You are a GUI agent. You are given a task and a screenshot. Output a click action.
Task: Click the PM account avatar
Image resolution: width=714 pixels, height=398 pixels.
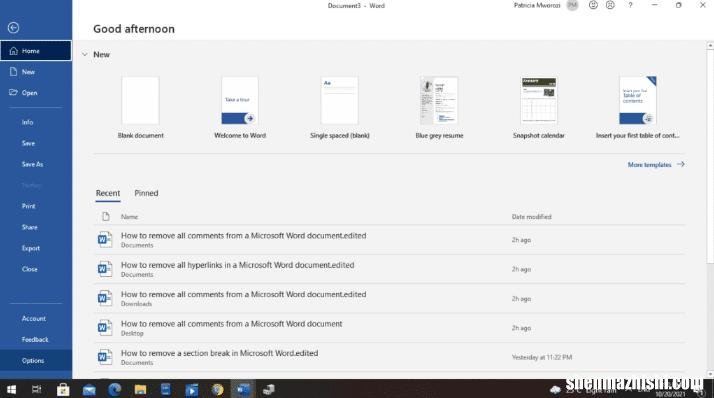tap(572, 5)
